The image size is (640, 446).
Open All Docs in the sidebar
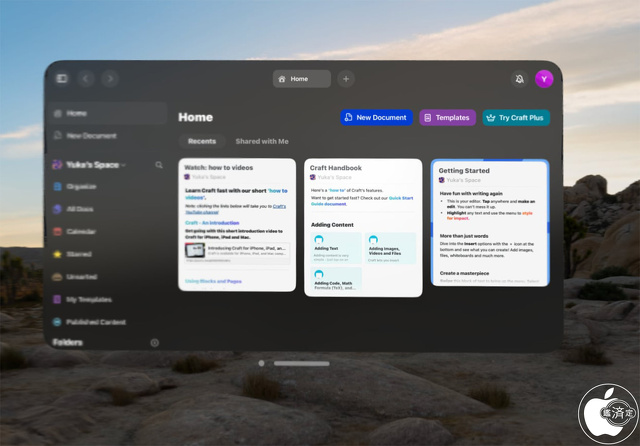pyautogui.click(x=107, y=209)
